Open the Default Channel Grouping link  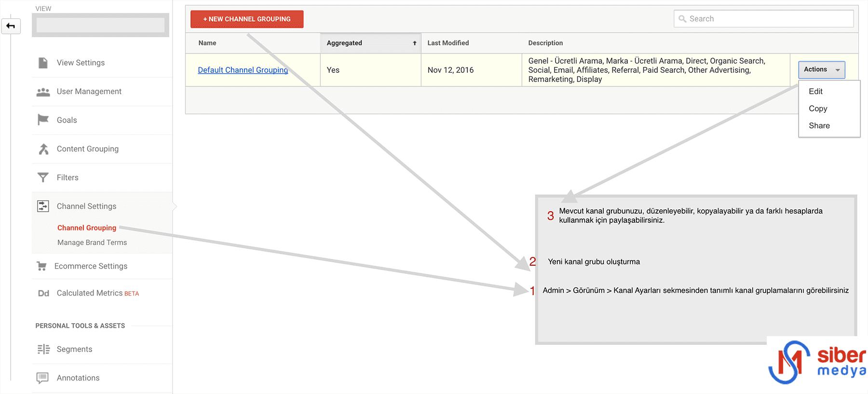click(x=243, y=70)
